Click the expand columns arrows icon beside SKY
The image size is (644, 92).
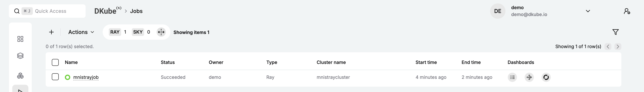161,32
